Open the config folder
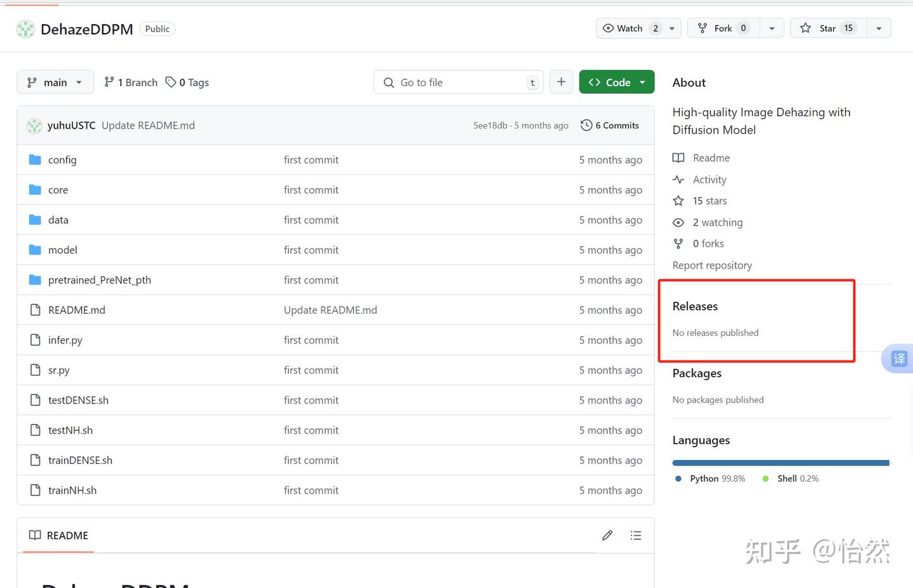913x588 pixels. coord(62,160)
